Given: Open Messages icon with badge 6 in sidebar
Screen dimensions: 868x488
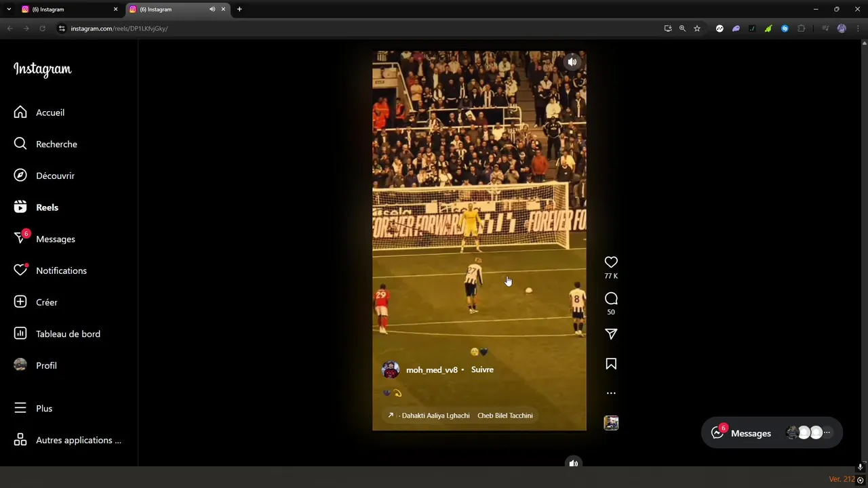Looking at the screenshot, I should pyautogui.click(x=20, y=239).
